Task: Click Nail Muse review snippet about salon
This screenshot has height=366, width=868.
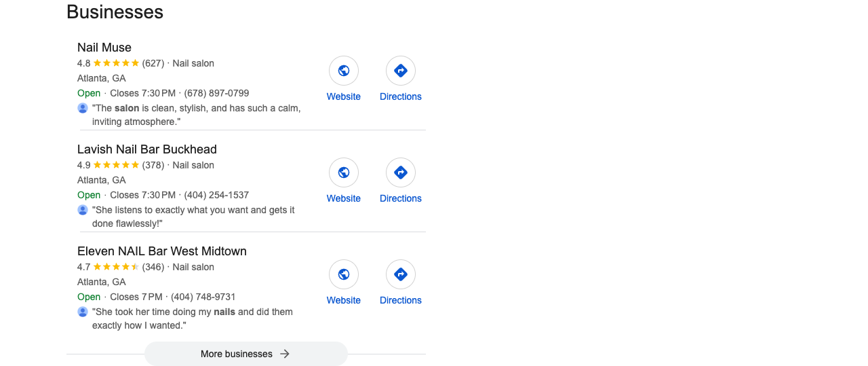Action: pyautogui.click(x=197, y=115)
